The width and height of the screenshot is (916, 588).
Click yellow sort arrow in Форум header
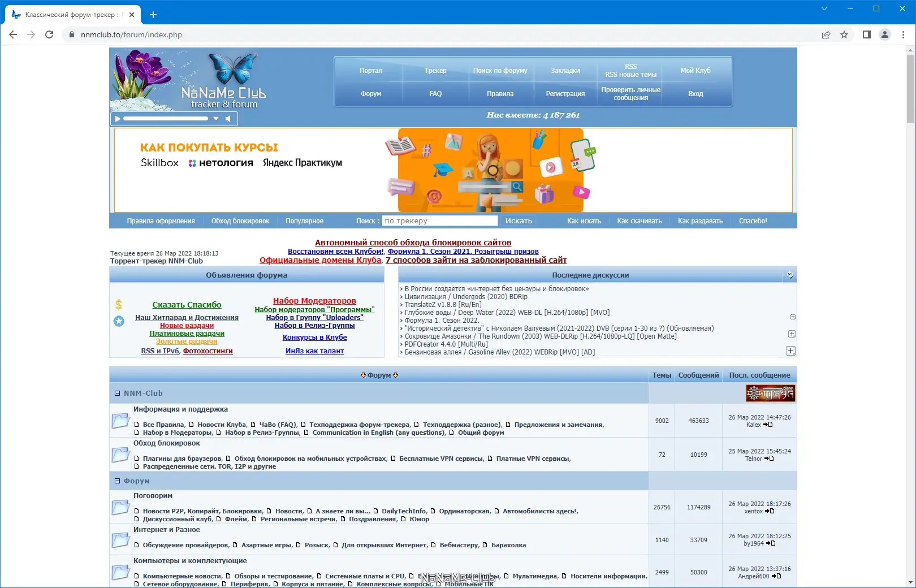point(364,375)
